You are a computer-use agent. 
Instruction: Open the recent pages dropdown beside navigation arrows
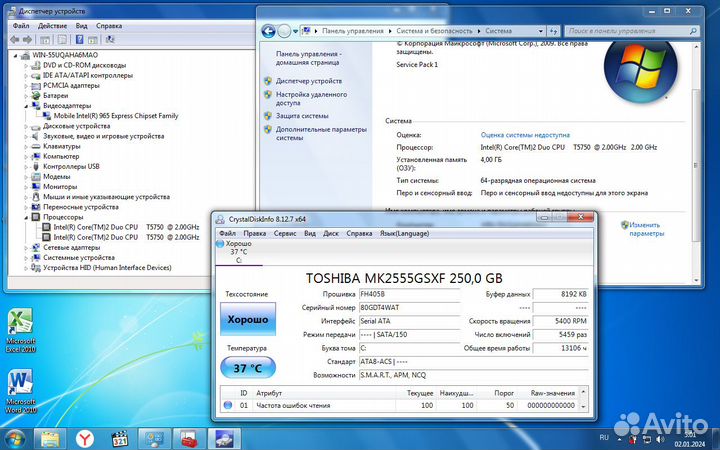[296, 31]
